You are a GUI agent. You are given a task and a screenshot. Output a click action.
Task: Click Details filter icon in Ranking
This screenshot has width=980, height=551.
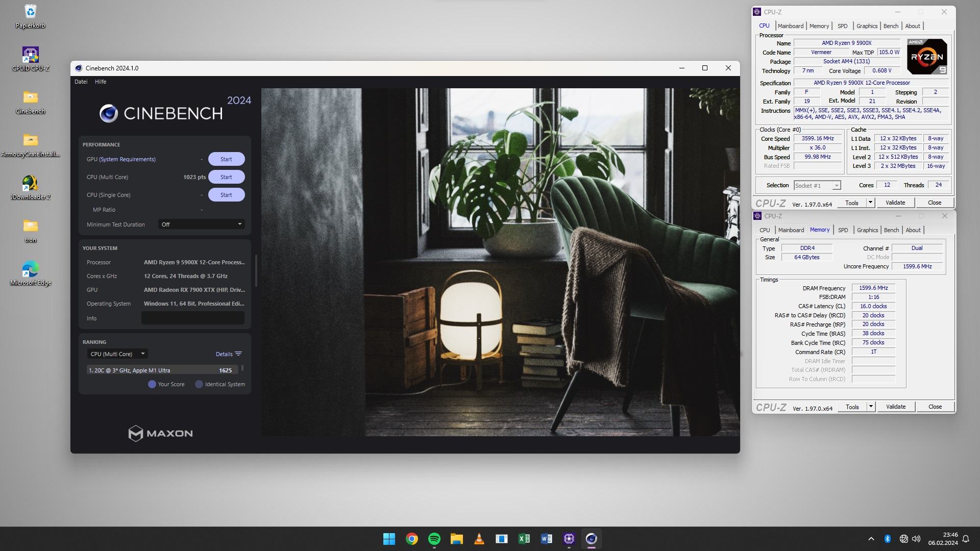pyautogui.click(x=238, y=354)
